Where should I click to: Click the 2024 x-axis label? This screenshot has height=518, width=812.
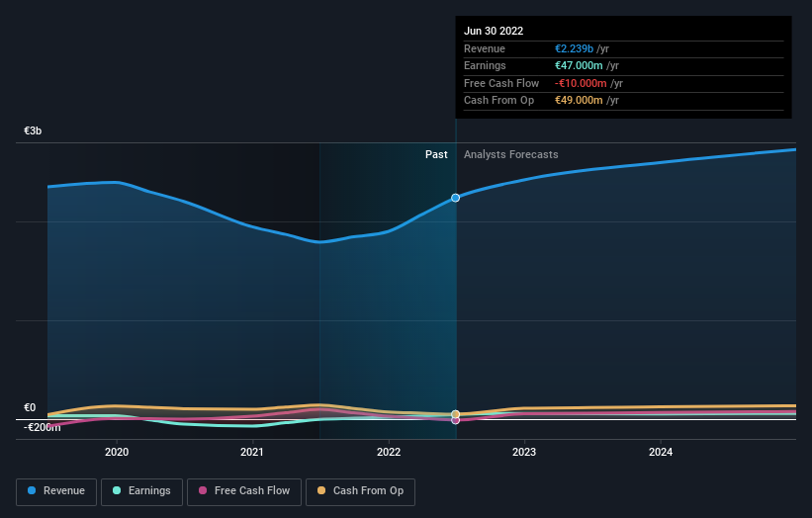click(661, 452)
